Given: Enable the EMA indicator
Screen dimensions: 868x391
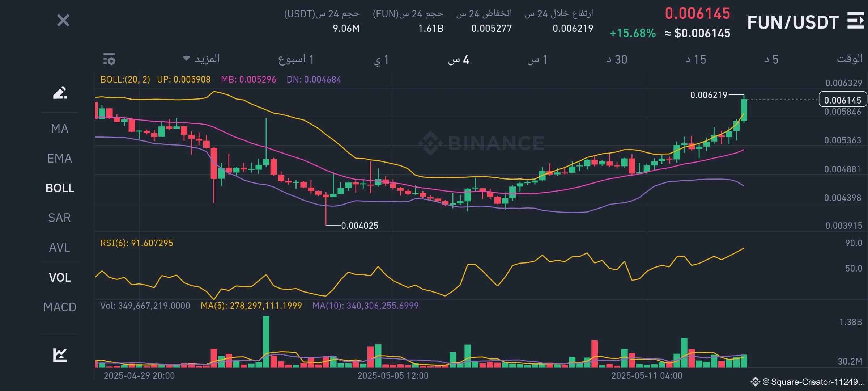Looking at the screenshot, I should tap(60, 158).
